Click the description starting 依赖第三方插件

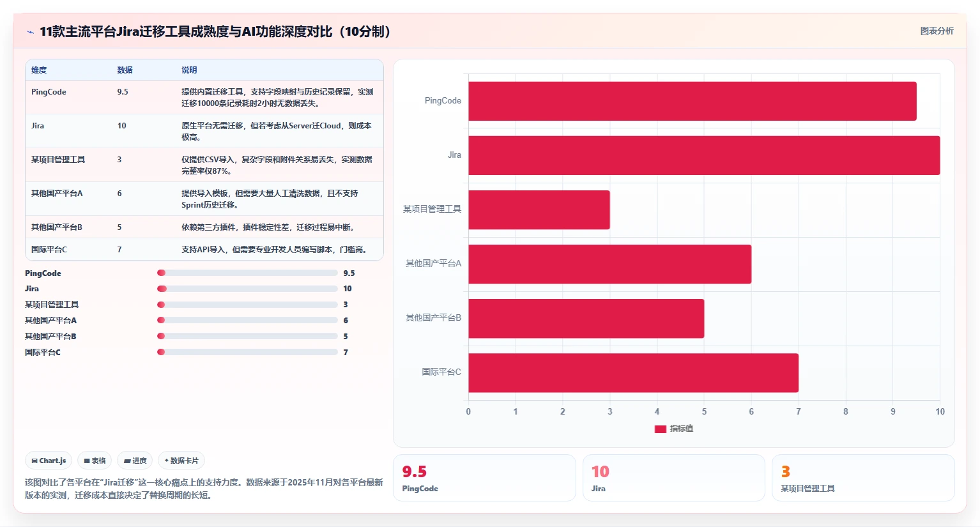click(268, 227)
